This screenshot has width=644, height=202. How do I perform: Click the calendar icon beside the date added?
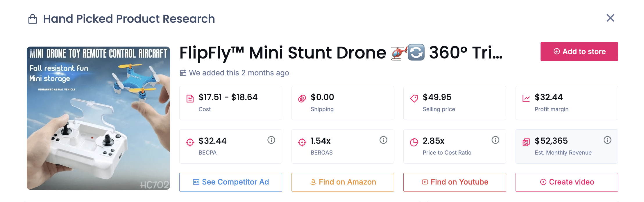coord(183,73)
